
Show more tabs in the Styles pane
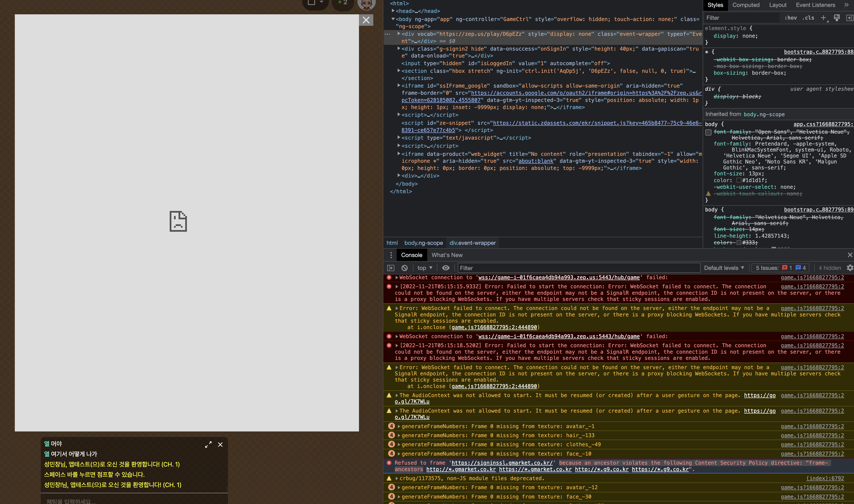(847, 5)
